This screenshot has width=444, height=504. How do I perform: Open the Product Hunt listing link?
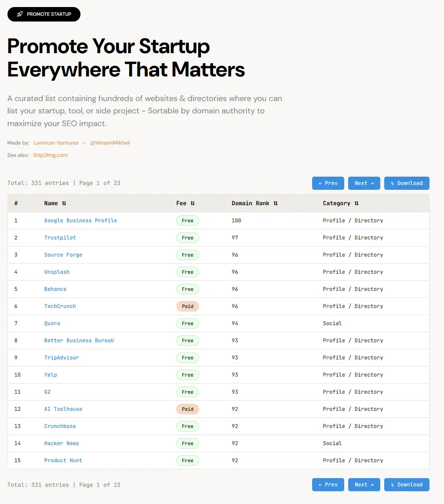coord(63,460)
